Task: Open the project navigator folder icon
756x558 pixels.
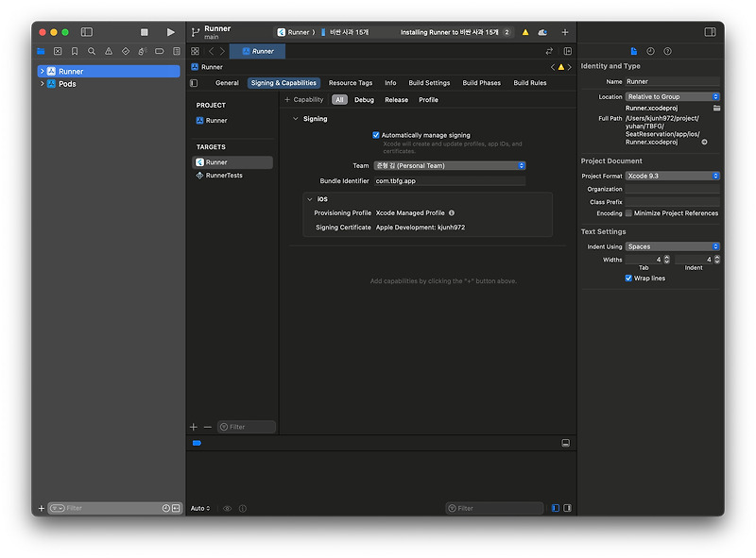Action: tap(41, 51)
